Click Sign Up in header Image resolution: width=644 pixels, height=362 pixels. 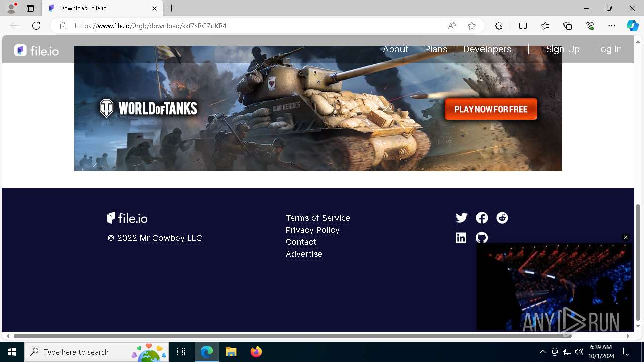(x=562, y=49)
